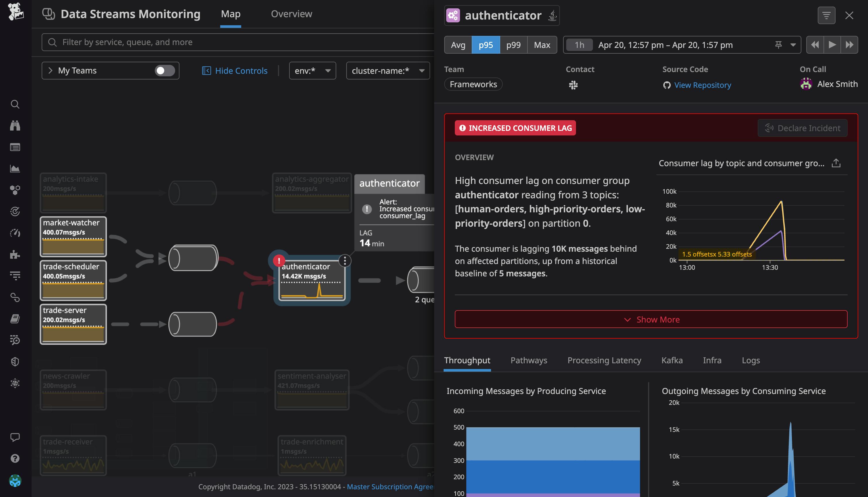Toggle the My Teams switch
Image resolution: width=868 pixels, height=497 pixels.
click(165, 71)
